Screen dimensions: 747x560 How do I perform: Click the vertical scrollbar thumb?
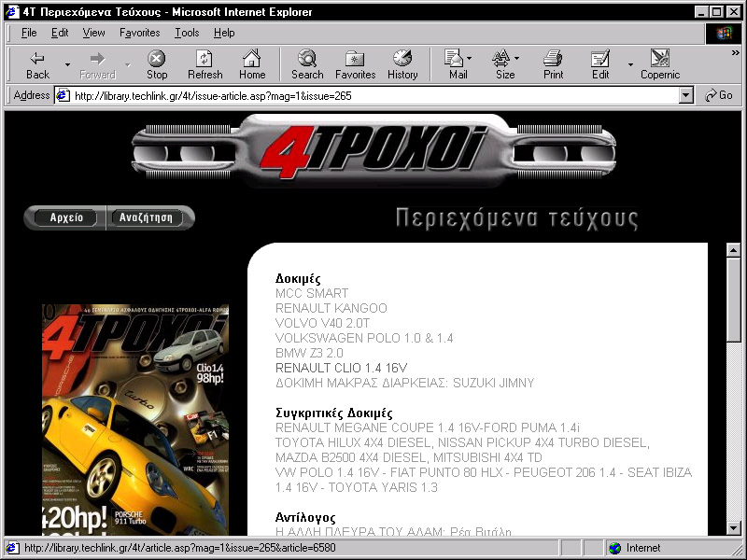pos(733,299)
